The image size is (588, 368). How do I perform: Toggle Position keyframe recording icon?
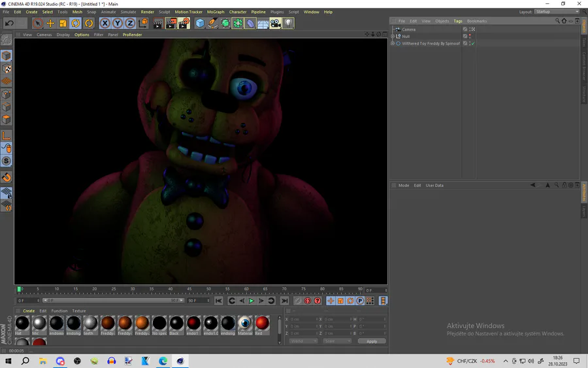coord(331,301)
